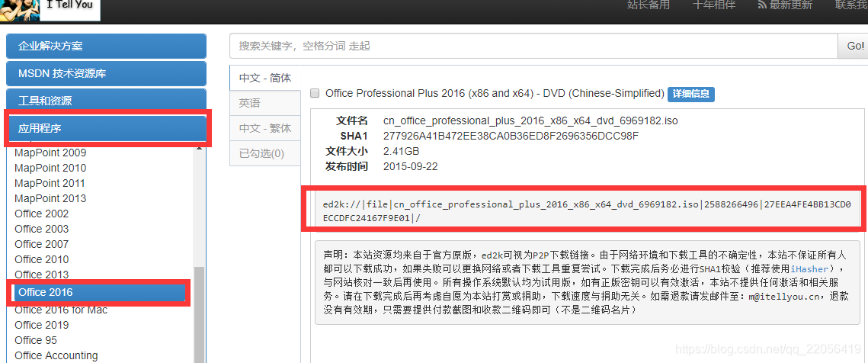The height and width of the screenshot is (363, 868).
Task: Select Office 2016 for Mac entry
Action: point(61,310)
